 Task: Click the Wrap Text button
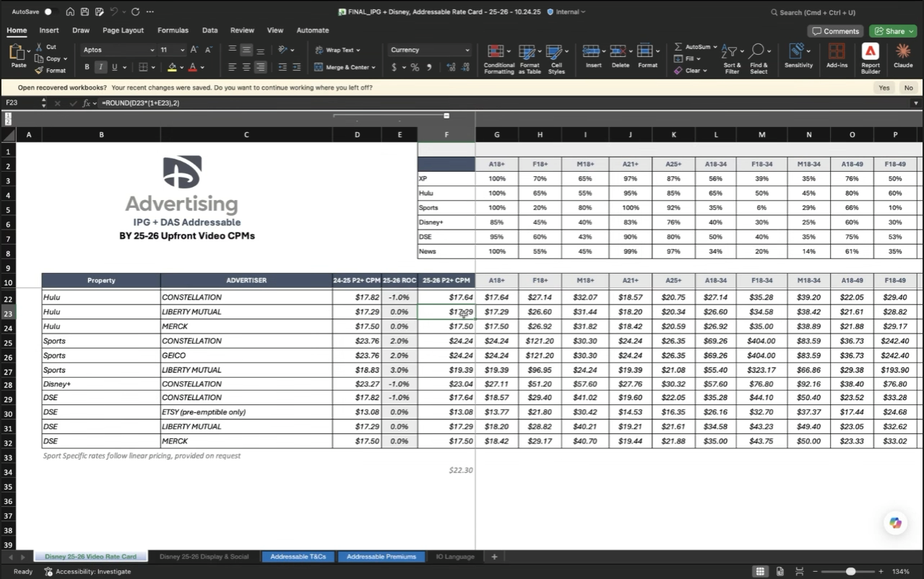[338, 50]
